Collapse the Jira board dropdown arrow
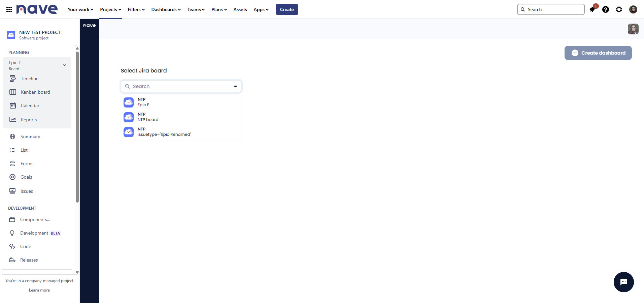This screenshot has height=303, width=644. [235, 86]
